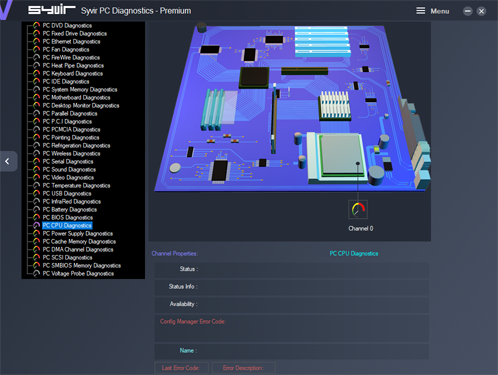The height and width of the screenshot is (375, 498).
Task: Collapse sidebar with left chevron arrow
Action: click(x=8, y=161)
